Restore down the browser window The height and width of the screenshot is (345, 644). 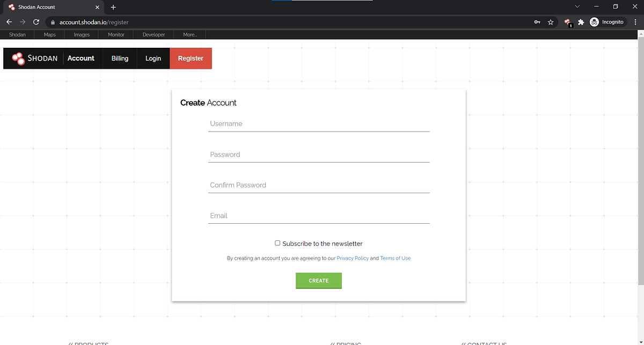coord(616,6)
